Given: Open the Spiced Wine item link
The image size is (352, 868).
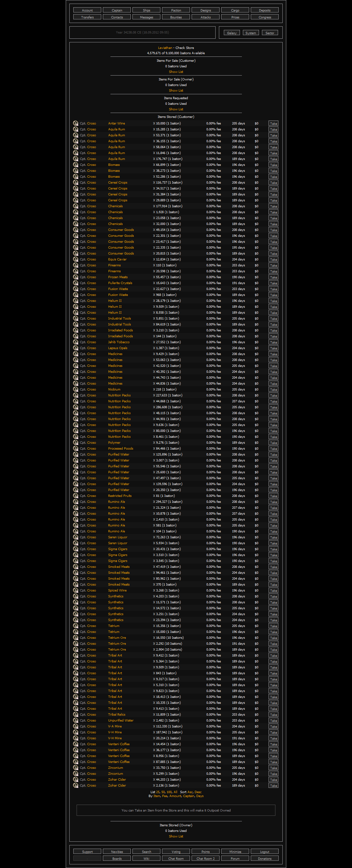Looking at the screenshot, I should point(117,590).
